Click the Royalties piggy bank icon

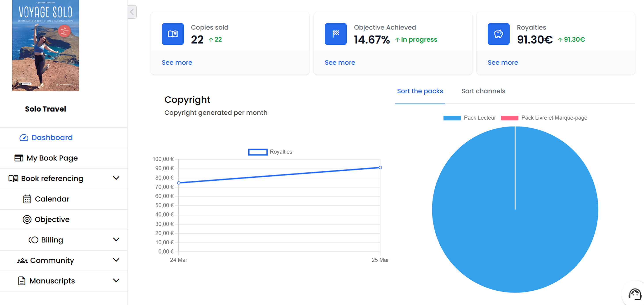click(x=498, y=34)
